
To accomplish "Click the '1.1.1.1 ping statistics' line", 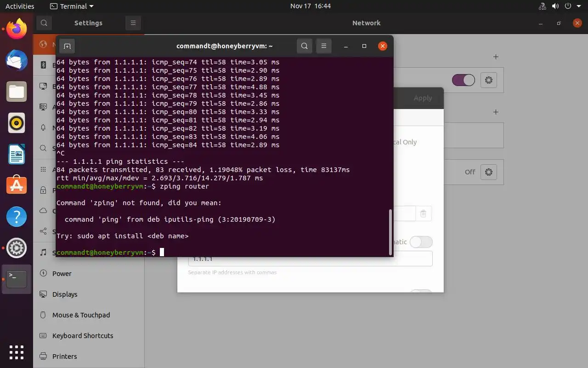I will [x=120, y=161].
